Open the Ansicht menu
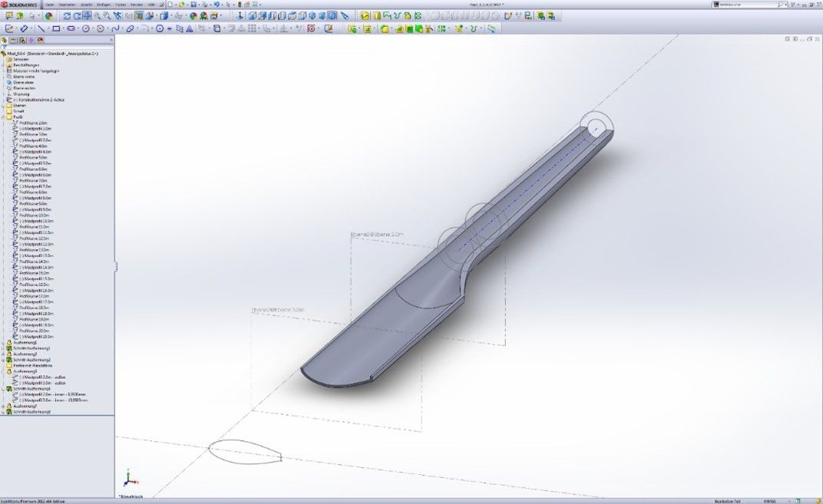This screenshot has height=504, width=823. click(86, 4)
